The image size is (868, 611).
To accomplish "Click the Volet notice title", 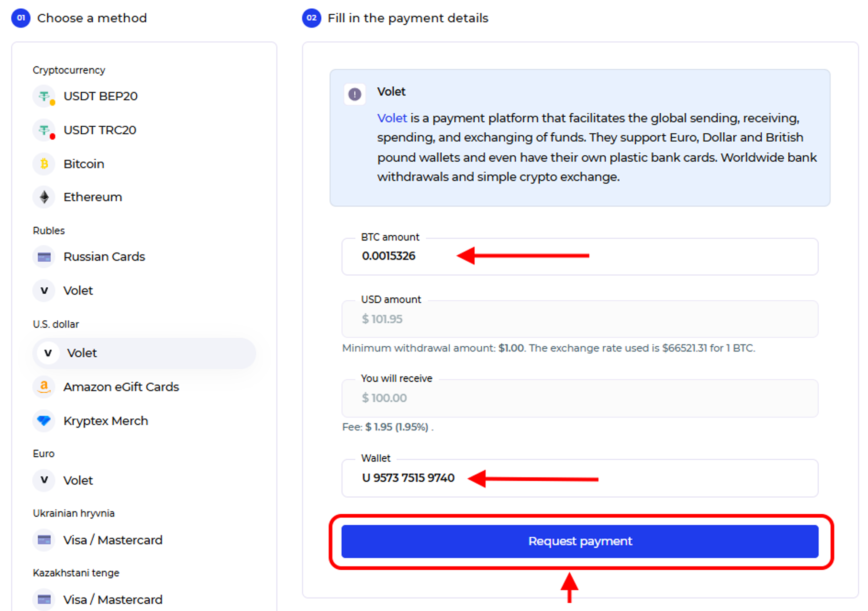I will (391, 92).
